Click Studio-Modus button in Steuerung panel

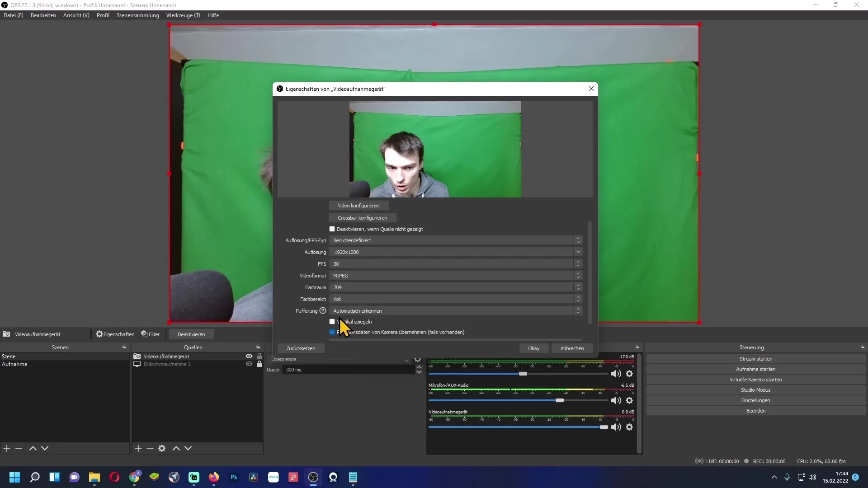[756, 389]
